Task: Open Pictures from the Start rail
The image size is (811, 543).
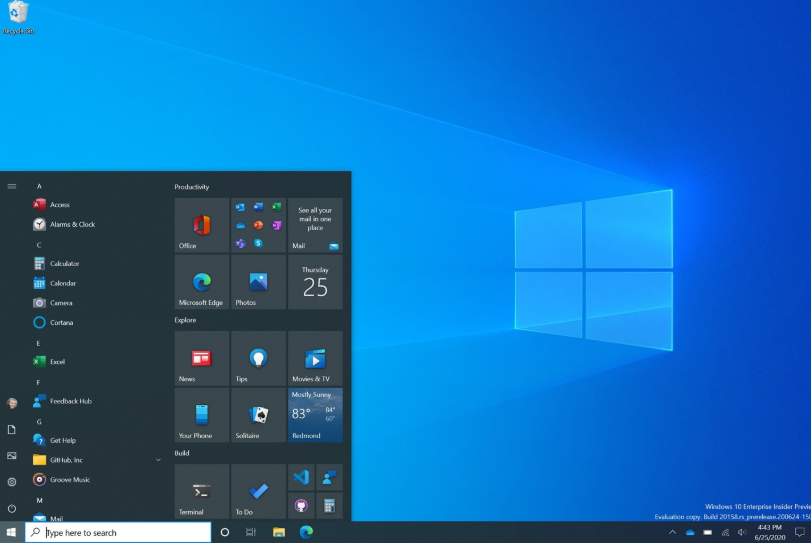Action: [12, 456]
